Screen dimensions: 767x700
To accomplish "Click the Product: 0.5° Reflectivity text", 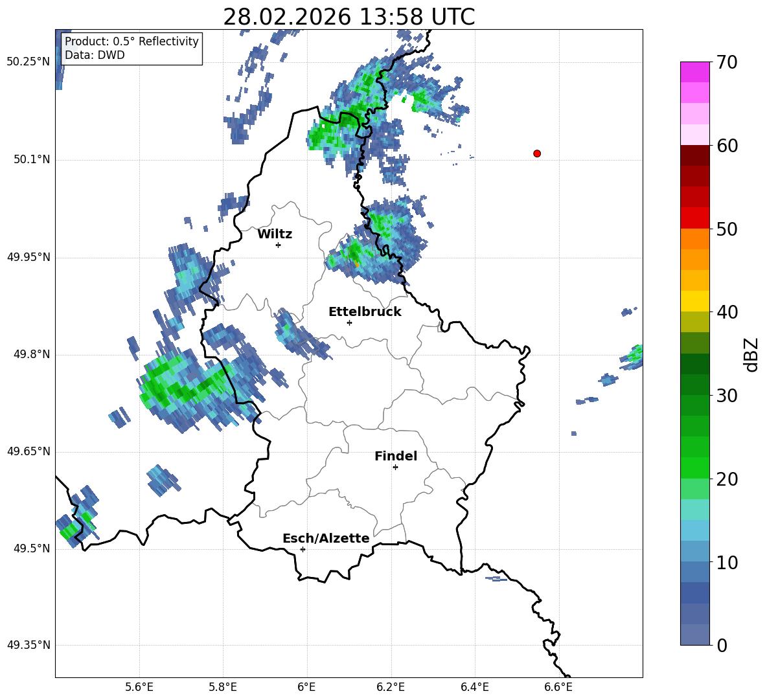I will [x=132, y=41].
